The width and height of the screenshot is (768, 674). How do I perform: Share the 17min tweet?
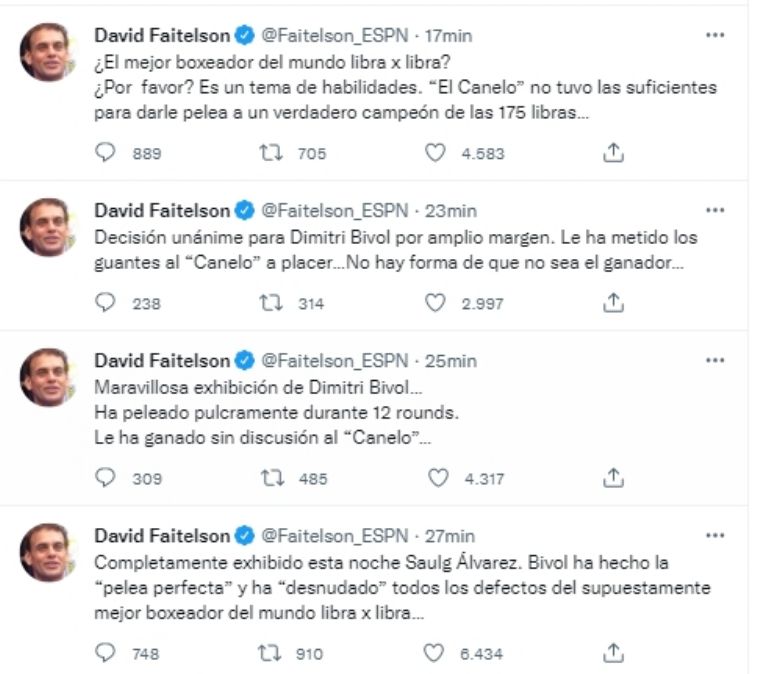[615, 153]
